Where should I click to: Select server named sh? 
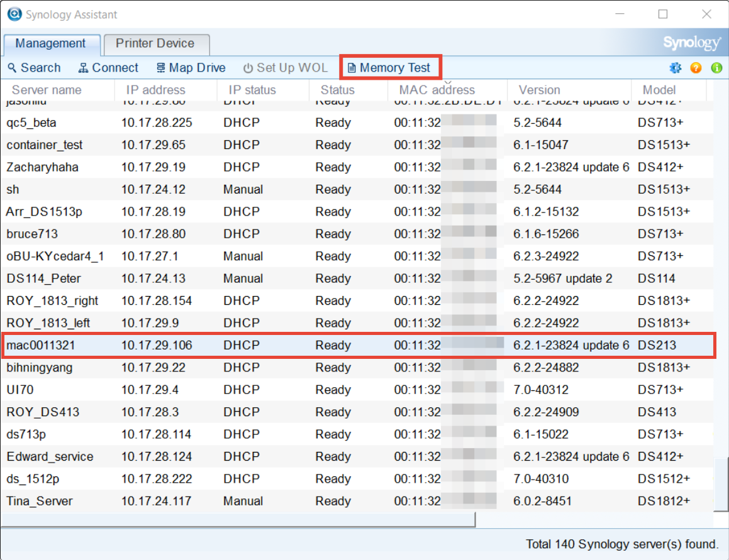point(357,190)
